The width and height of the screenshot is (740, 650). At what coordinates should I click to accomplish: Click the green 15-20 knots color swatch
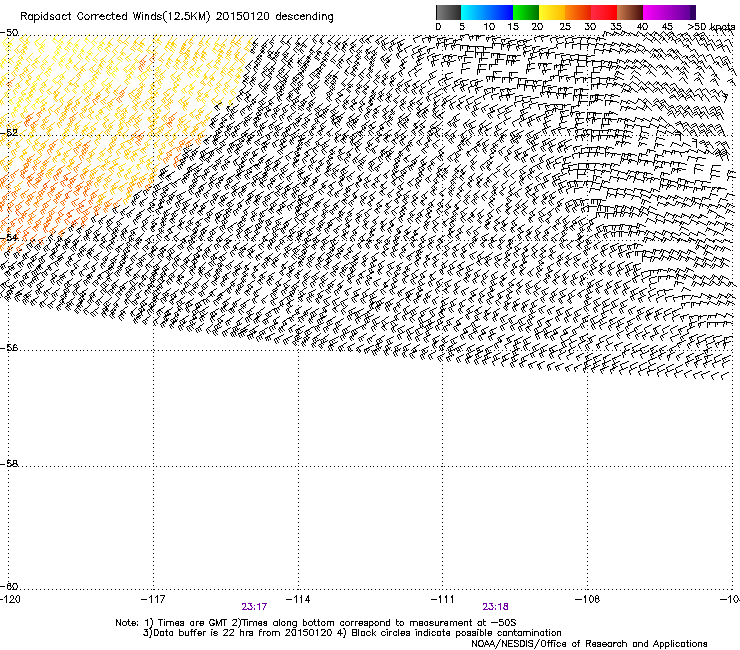pos(526,12)
